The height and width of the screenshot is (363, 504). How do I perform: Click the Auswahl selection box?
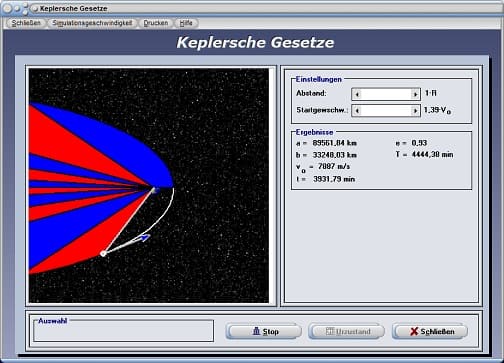point(123,331)
